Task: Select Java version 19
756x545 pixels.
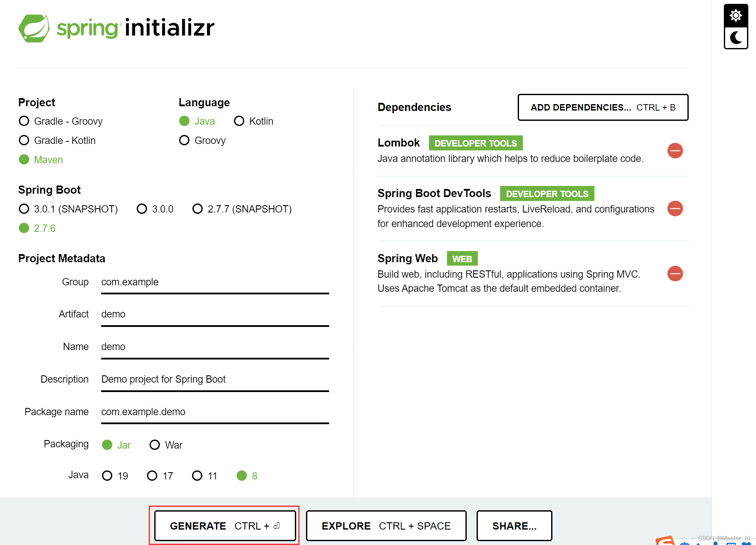Action: [115, 476]
